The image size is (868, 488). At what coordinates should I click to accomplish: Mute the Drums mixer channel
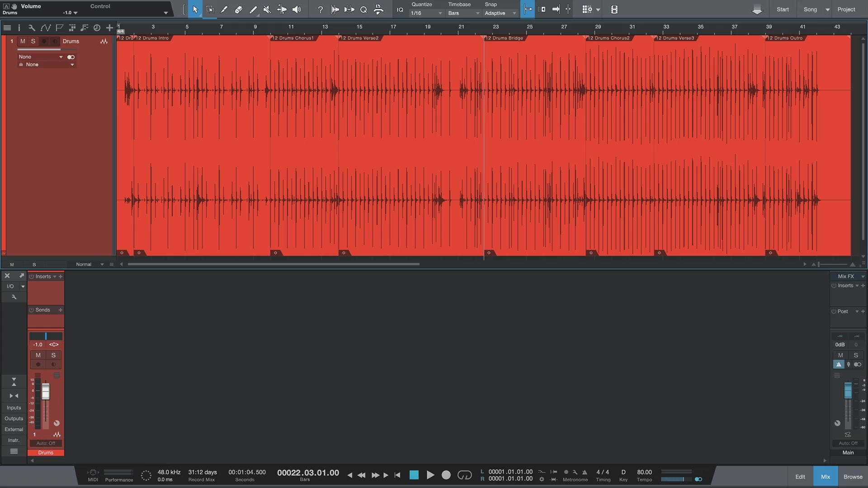click(x=38, y=355)
